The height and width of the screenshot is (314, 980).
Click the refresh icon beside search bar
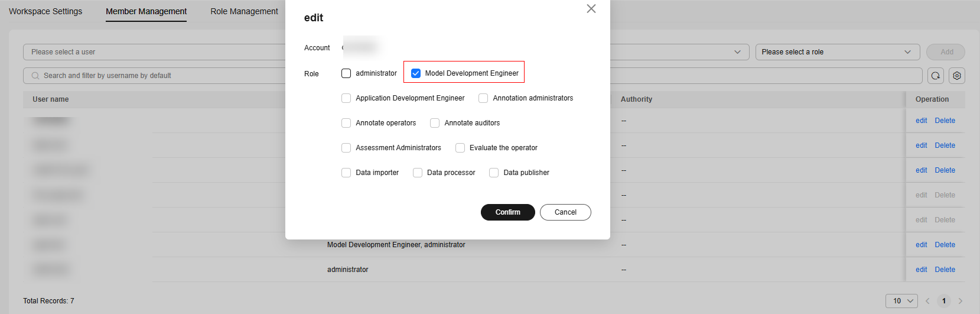935,76
